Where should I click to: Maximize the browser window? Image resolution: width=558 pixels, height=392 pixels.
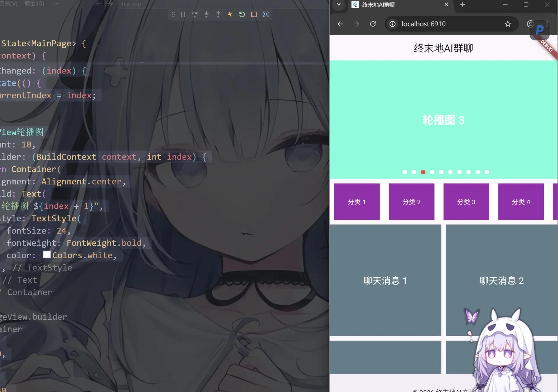coord(526,5)
